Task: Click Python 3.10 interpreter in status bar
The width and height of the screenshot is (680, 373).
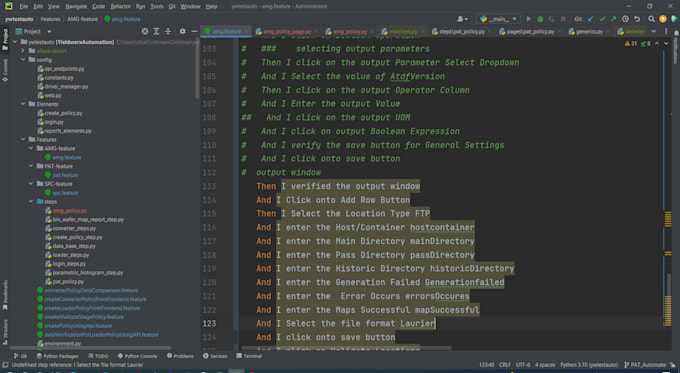Action: (x=589, y=365)
